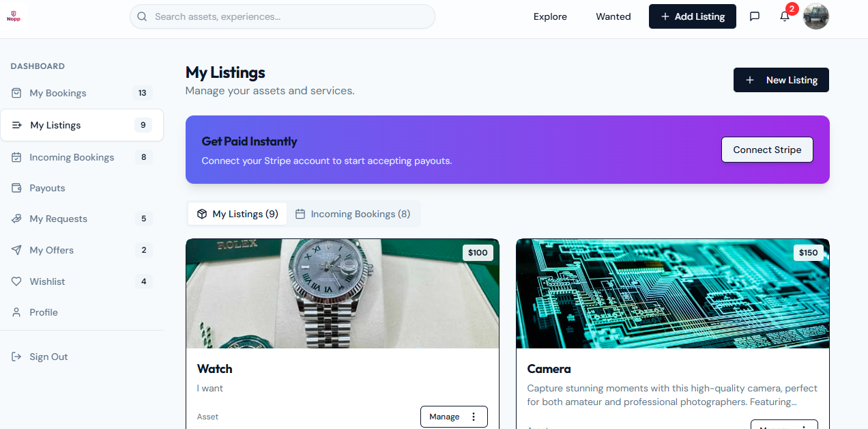Image resolution: width=868 pixels, height=429 pixels.
Task: Click Sign Out in sidebar
Action: 48,357
